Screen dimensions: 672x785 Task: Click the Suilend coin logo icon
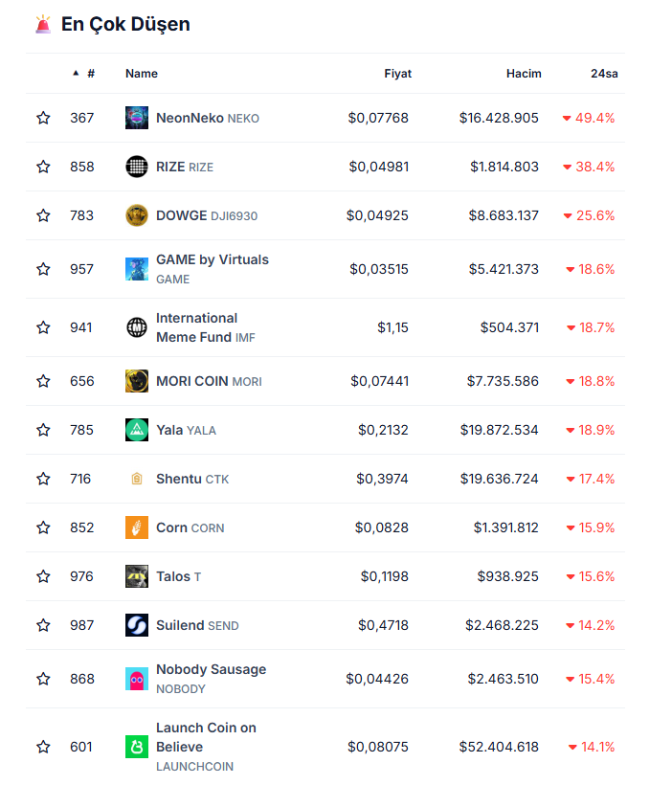point(137,625)
